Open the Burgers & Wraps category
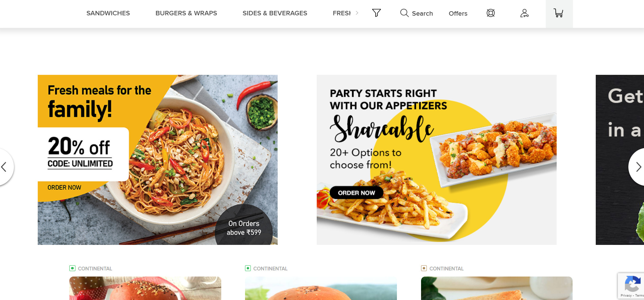Viewport: 644px width, 300px height. tap(186, 13)
